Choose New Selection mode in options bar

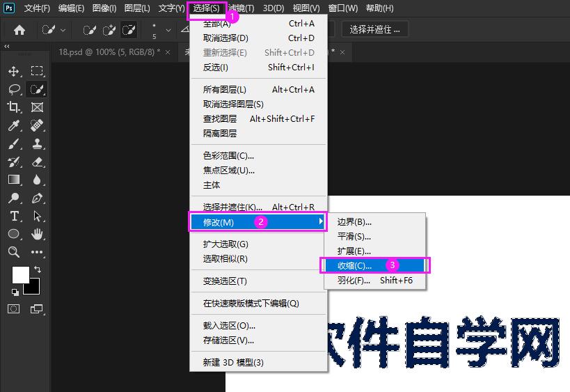click(89, 30)
